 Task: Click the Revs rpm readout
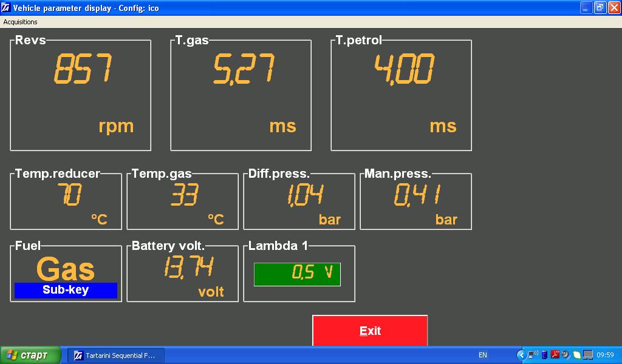pyautogui.click(x=82, y=69)
